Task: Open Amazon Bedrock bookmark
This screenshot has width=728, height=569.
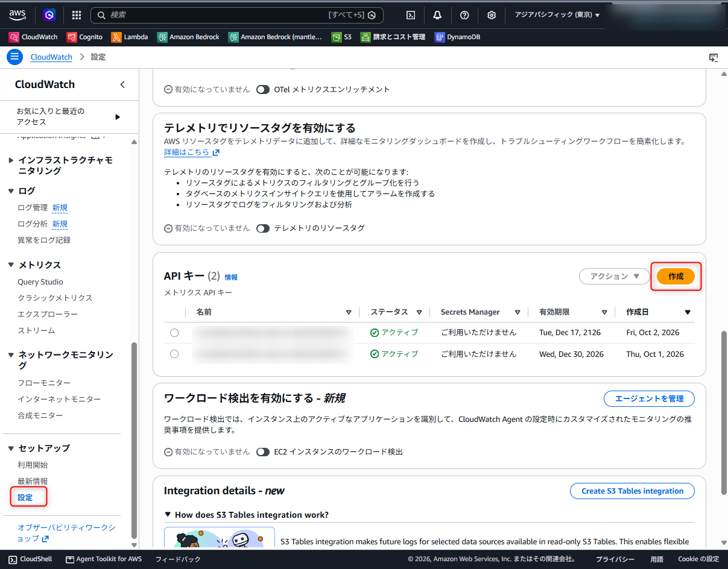Action: click(188, 37)
